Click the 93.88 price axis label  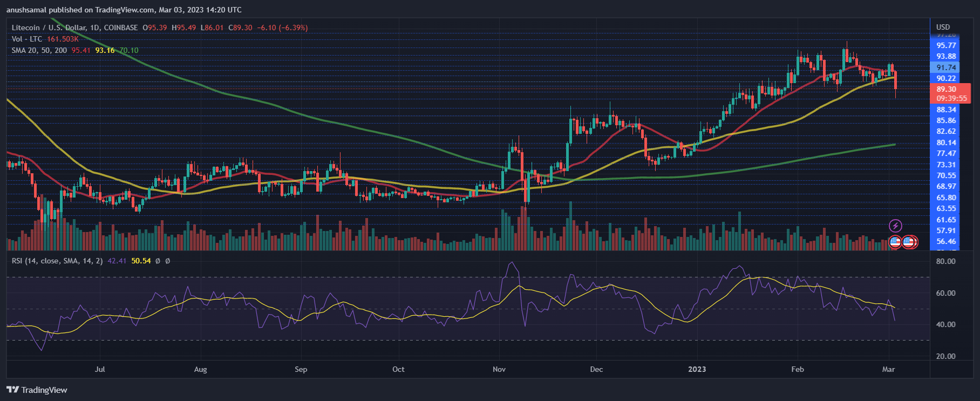pos(946,56)
